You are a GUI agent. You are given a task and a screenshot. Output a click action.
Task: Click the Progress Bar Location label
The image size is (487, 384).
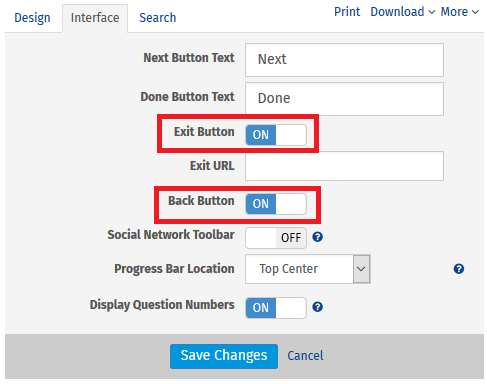(x=174, y=269)
